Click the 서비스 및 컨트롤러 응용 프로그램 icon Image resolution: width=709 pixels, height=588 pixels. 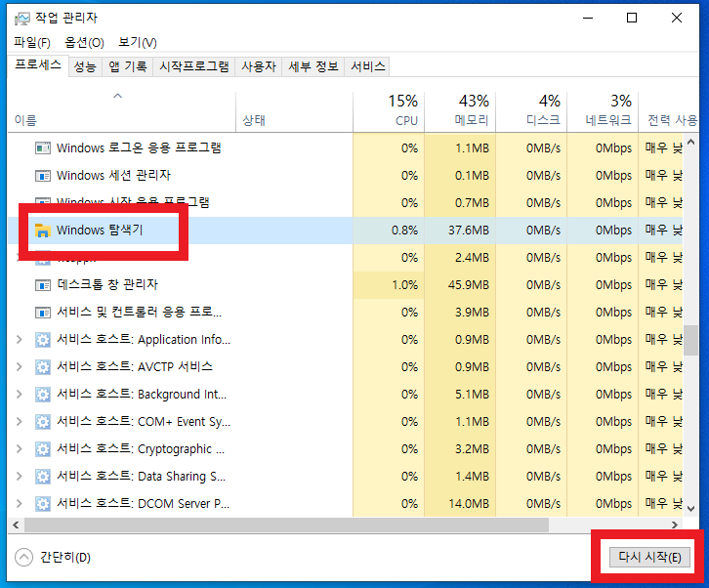pos(43,313)
